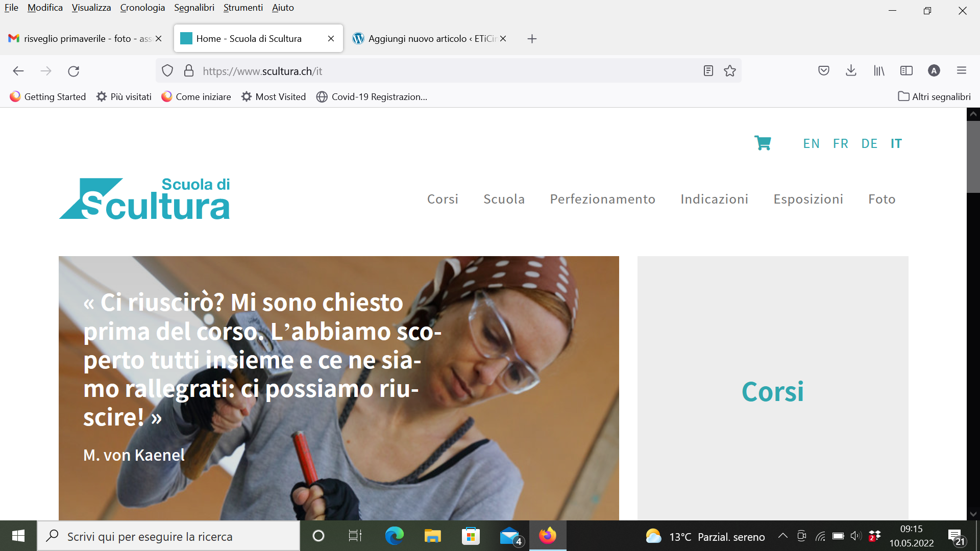The width and height of the screenshot is (980, 551).
Task: Open File Explorer from the taskbar
Action: [432, 536]
